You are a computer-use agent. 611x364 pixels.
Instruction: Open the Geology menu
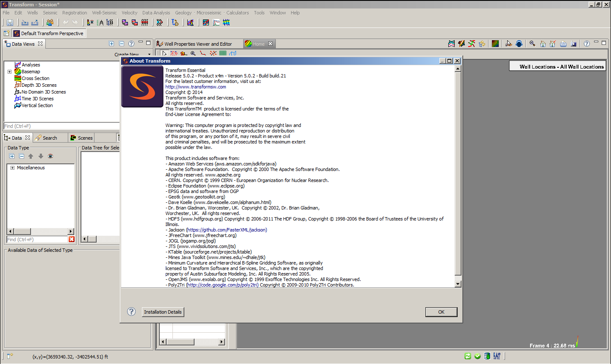(183, 13)
